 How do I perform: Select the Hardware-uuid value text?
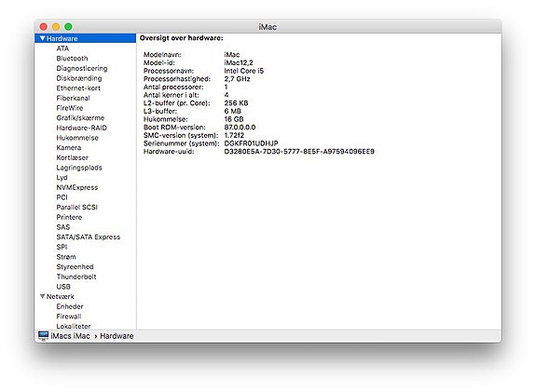point(299,151)
